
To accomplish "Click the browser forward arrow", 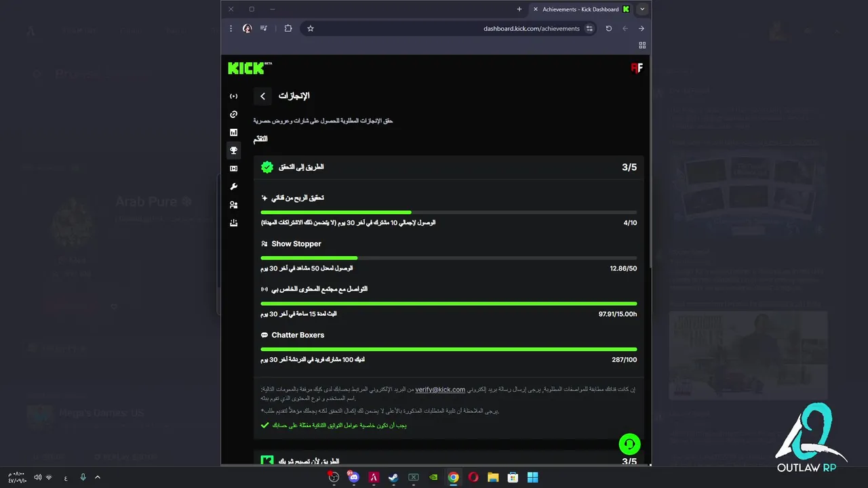I will 625,28.
